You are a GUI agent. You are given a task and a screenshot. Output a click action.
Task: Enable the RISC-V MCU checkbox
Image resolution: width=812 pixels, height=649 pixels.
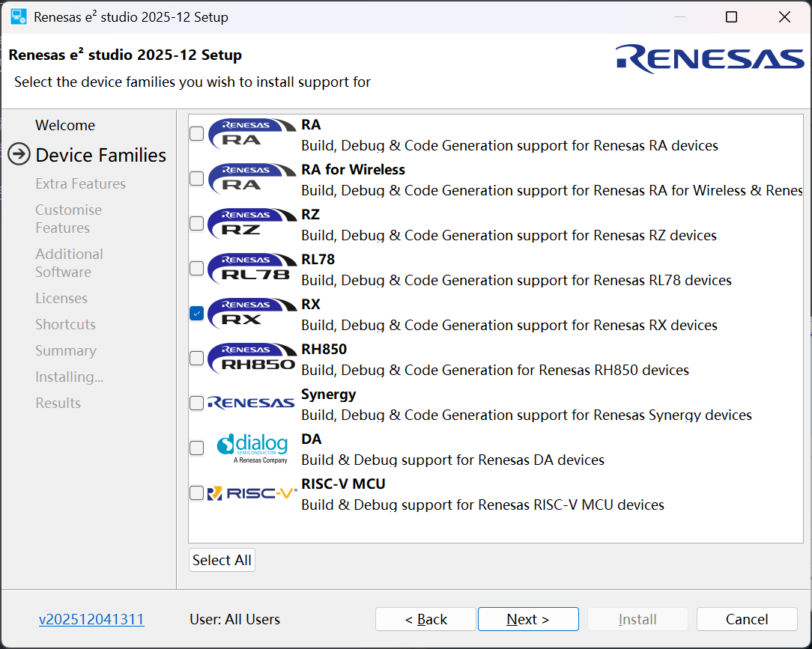click(x=197, y=493)
